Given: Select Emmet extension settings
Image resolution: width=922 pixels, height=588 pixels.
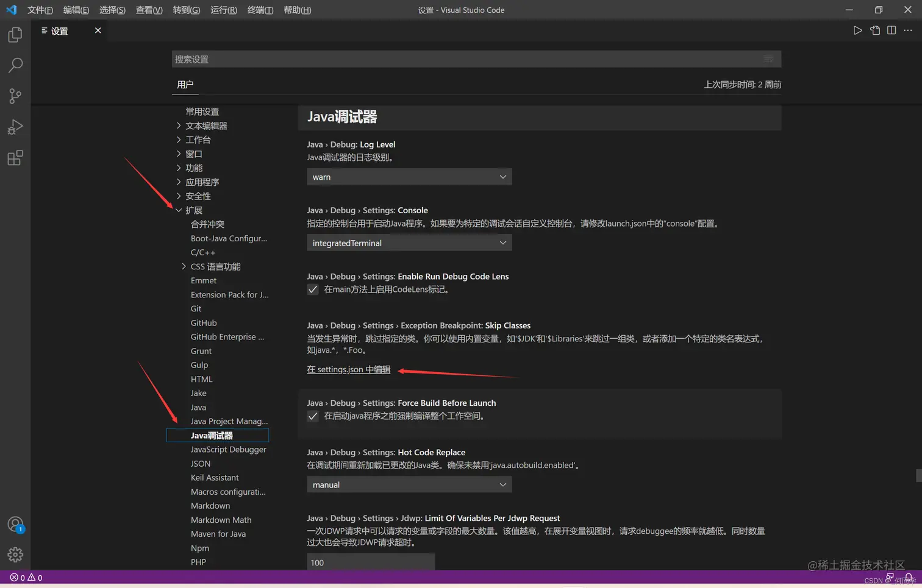Looking at the screenshot, I should [x=203, y=280].
